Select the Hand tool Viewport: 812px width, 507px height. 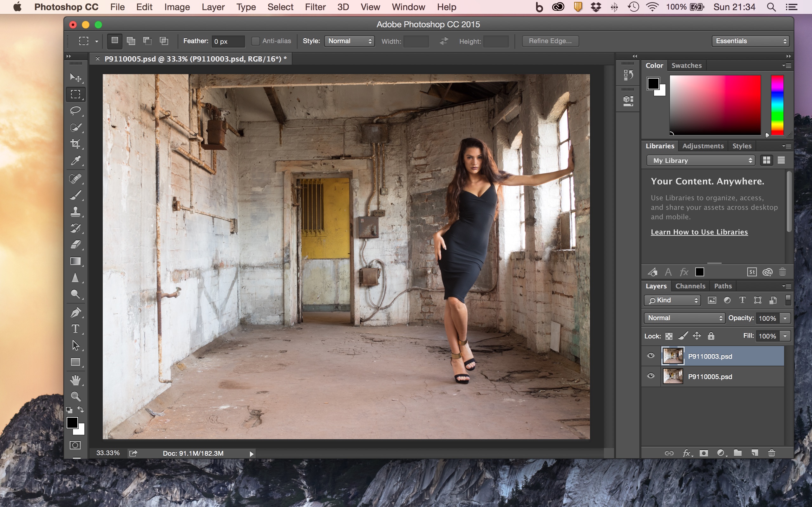coord(75,380)
